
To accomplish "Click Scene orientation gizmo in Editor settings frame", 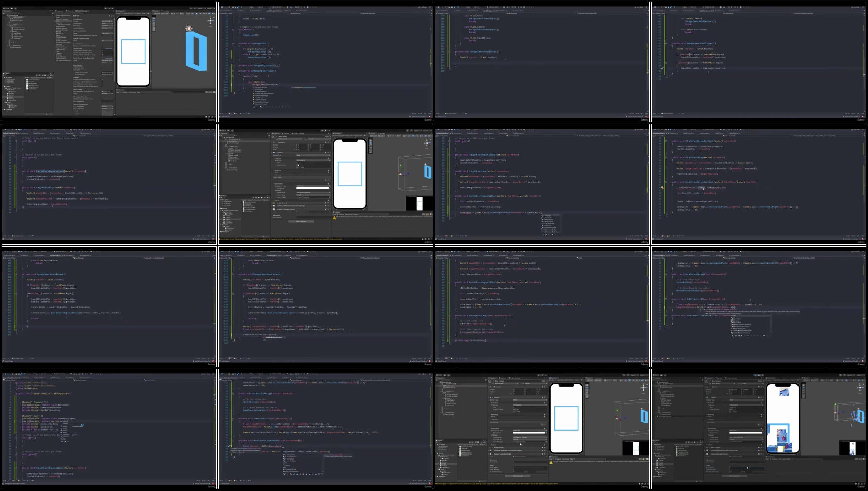I will tap(210, 20).
